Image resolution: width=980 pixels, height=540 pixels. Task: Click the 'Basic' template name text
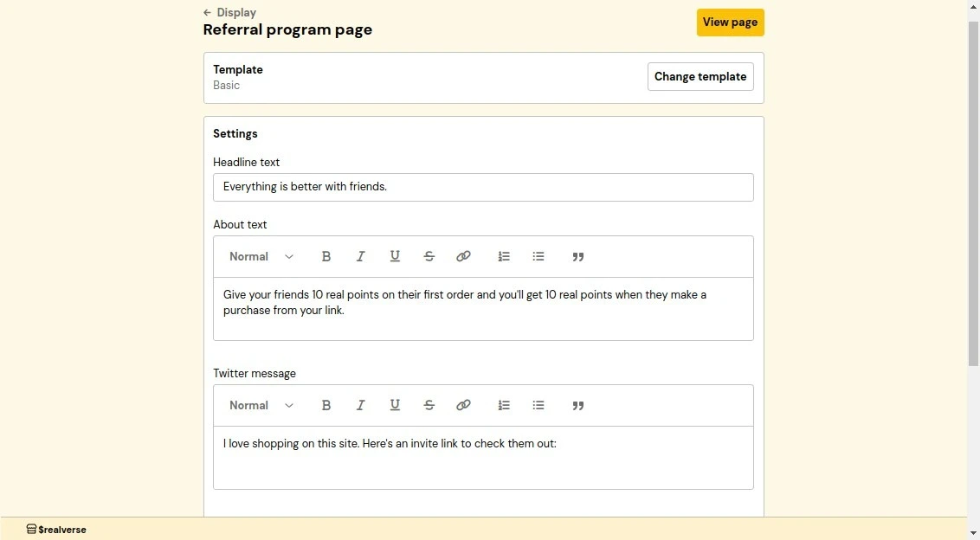click(226, 86)
